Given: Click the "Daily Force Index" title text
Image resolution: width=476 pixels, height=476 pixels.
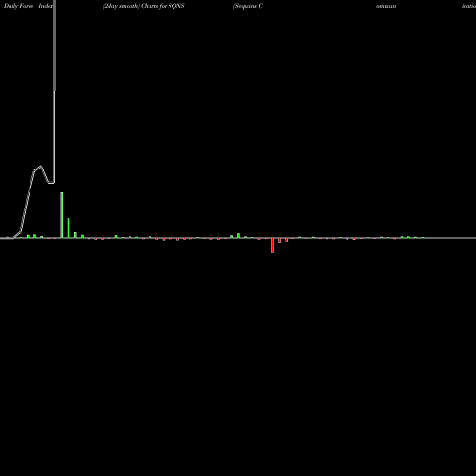Looking at the screenshot, I should click(29, 6).
